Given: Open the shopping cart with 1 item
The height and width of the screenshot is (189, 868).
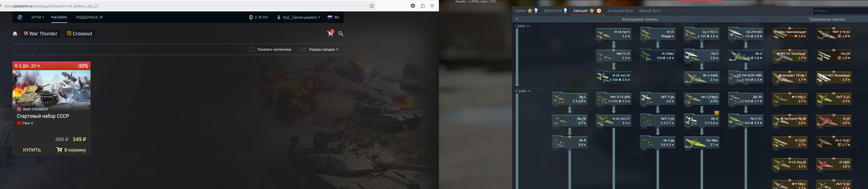Looking at the screenshot, I should 330,33.
